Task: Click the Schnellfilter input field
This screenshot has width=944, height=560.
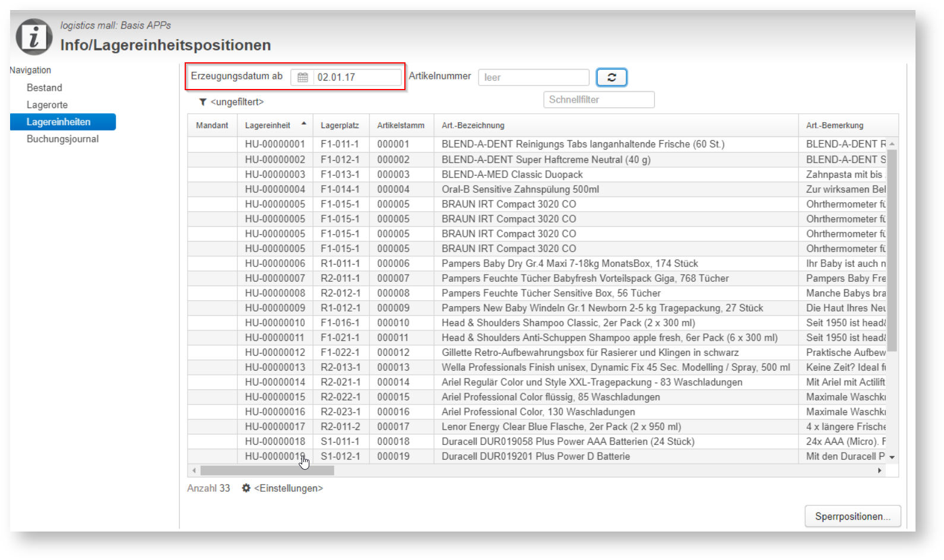Action: [599, 100]
